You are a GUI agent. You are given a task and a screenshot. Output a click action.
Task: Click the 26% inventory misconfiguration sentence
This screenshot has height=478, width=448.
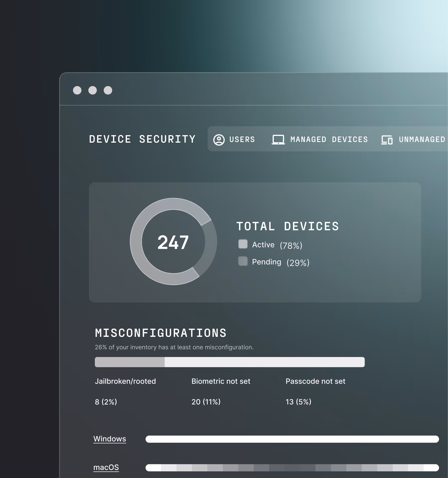coord(174,347)
